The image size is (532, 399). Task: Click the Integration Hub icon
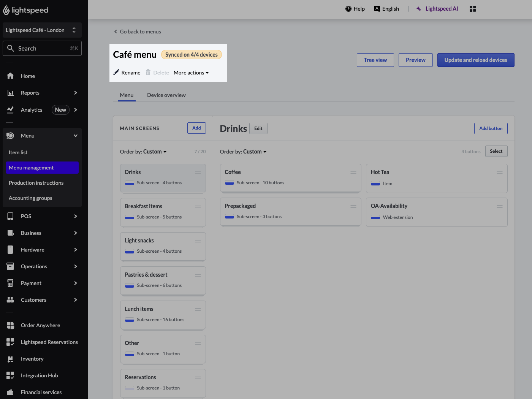coord(10,375)
